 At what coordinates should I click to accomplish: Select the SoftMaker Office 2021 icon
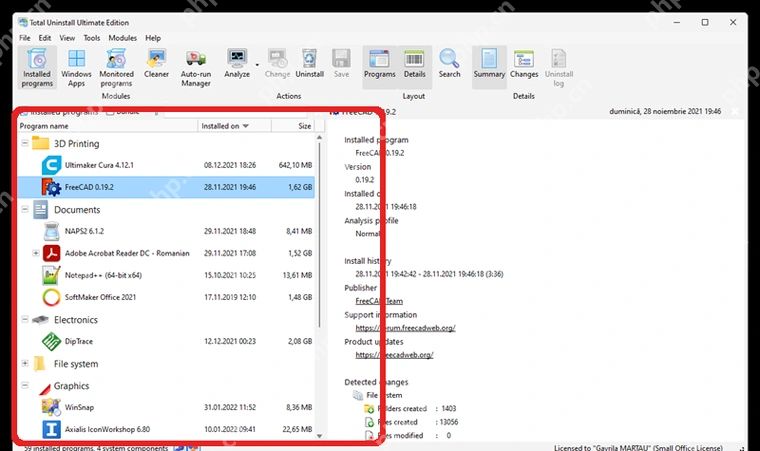(x=51, y=297)
